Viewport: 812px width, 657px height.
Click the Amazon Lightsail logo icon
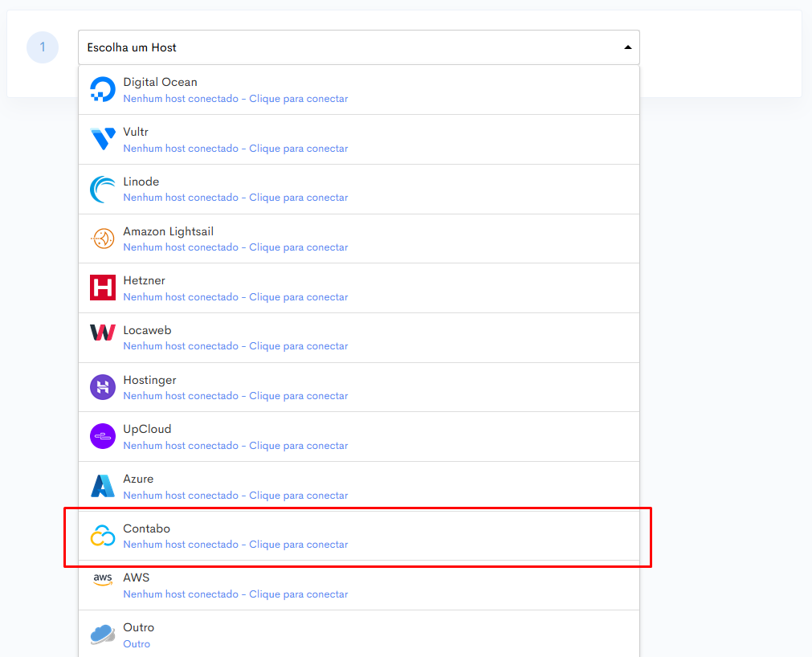(103, 239)
